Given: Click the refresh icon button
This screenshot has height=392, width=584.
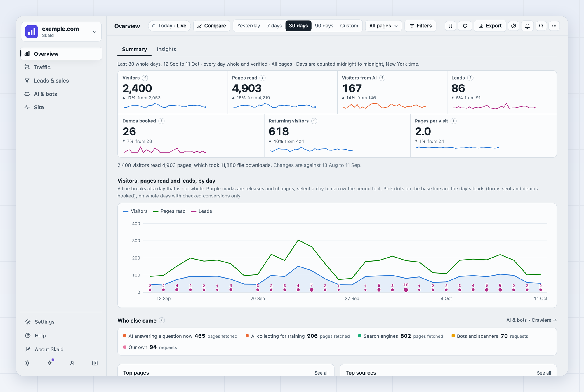Looking at the screenshot, I should [465, 26].
